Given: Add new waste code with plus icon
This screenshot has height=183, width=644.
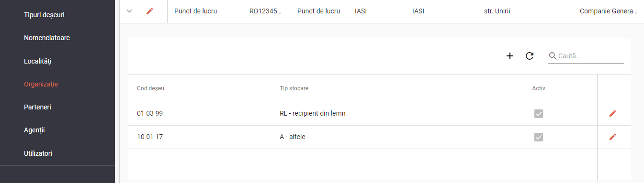Looking at the screenshot, I should coord(510,56).
